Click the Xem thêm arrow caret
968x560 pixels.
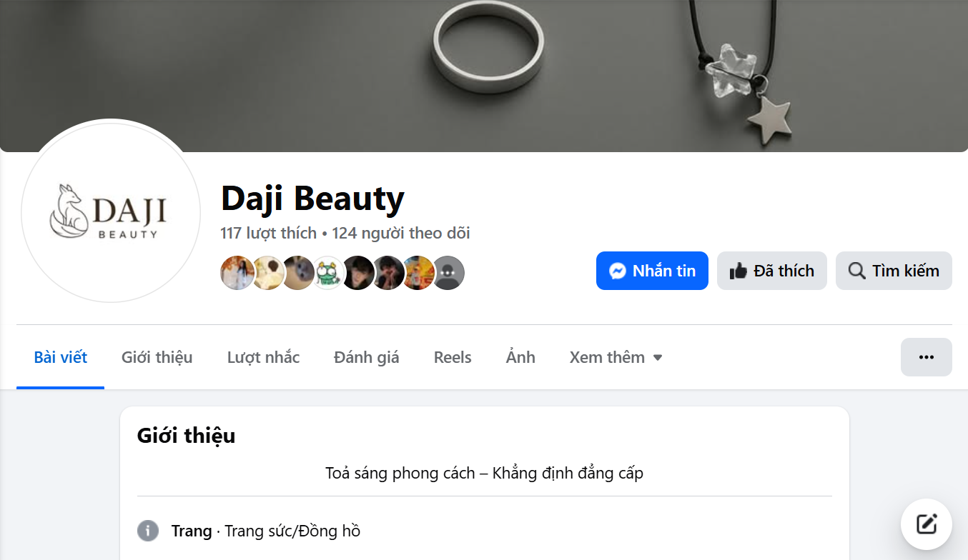point(658,357)
